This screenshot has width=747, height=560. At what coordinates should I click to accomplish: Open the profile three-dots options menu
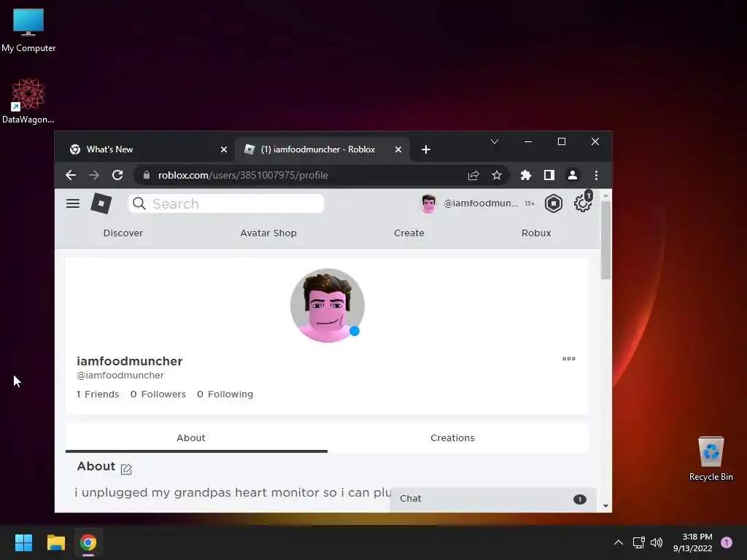coord(569,359)
